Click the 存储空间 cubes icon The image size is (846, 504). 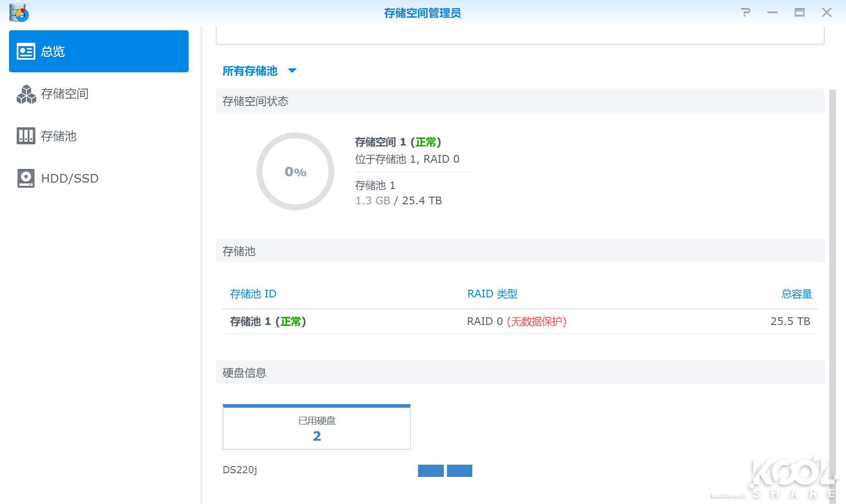(26, 94)
